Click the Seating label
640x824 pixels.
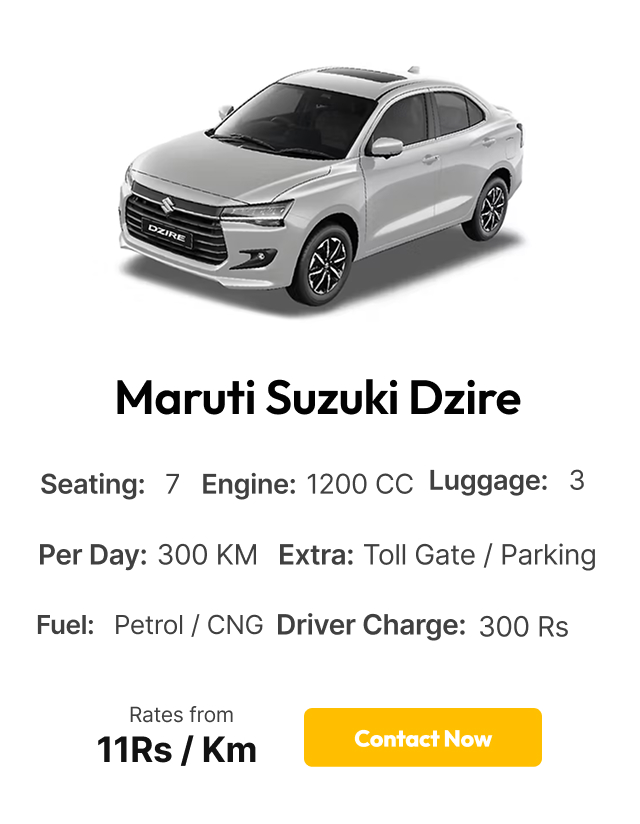tap(92, 485)
